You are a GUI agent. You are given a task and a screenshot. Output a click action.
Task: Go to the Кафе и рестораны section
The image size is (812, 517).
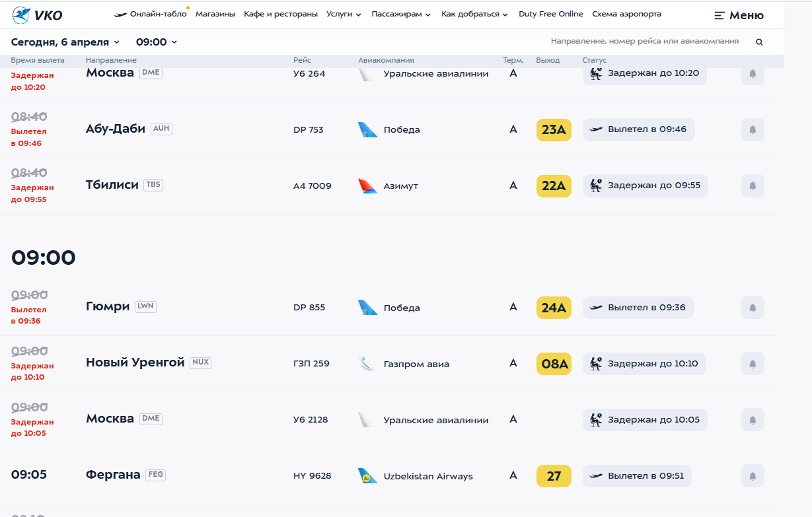281,15
